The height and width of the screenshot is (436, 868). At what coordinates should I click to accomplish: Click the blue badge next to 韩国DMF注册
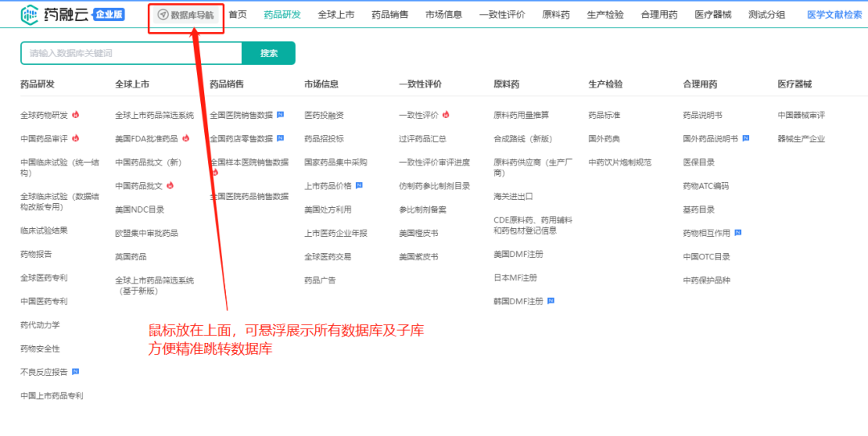551,301
